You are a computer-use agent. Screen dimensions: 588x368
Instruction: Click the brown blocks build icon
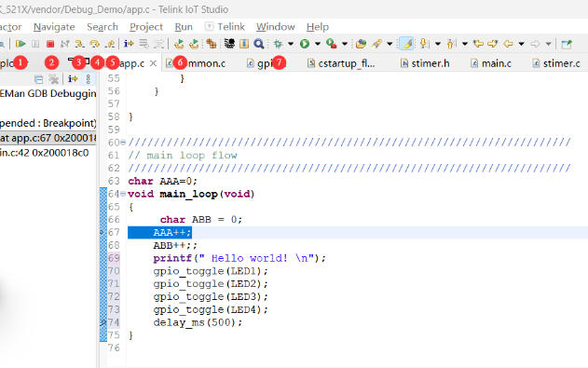tap(212, 44)
